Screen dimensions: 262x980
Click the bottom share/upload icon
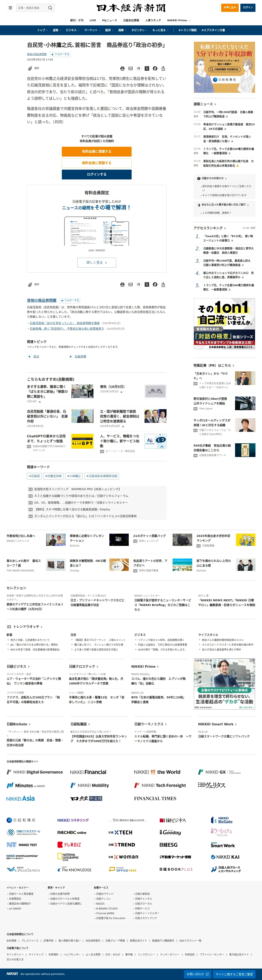163,284
